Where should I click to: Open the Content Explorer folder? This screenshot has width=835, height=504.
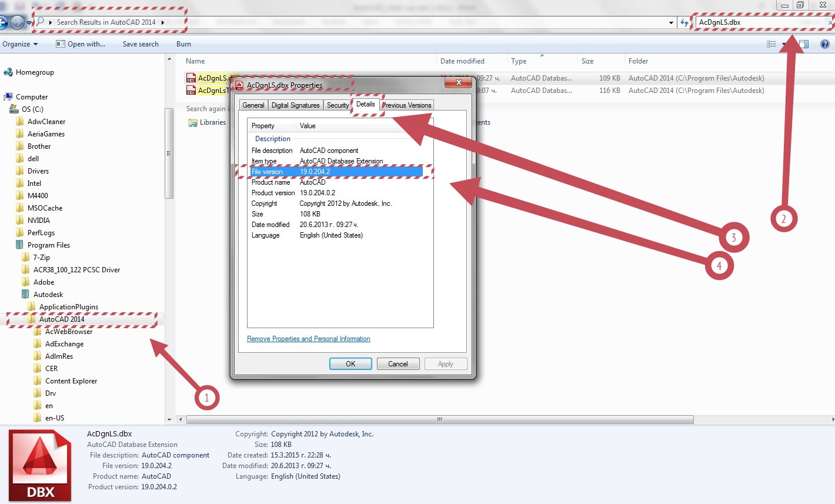(65, 381)
